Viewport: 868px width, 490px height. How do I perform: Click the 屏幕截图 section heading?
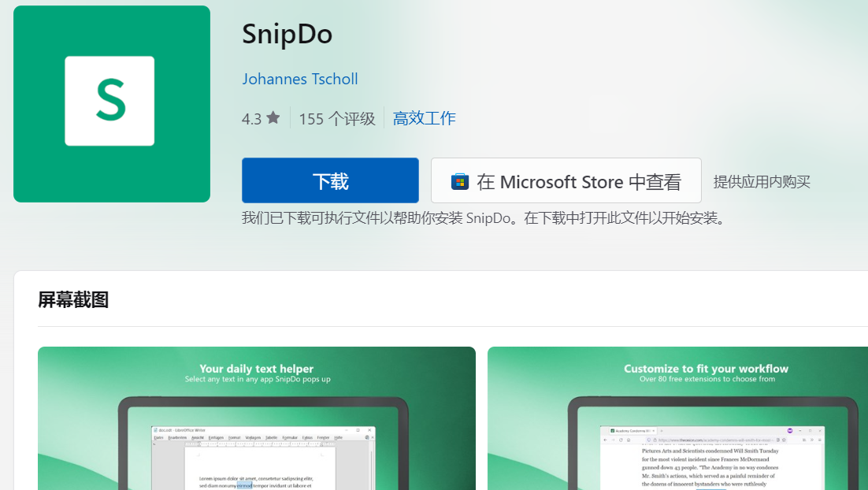tap(73, 299)
